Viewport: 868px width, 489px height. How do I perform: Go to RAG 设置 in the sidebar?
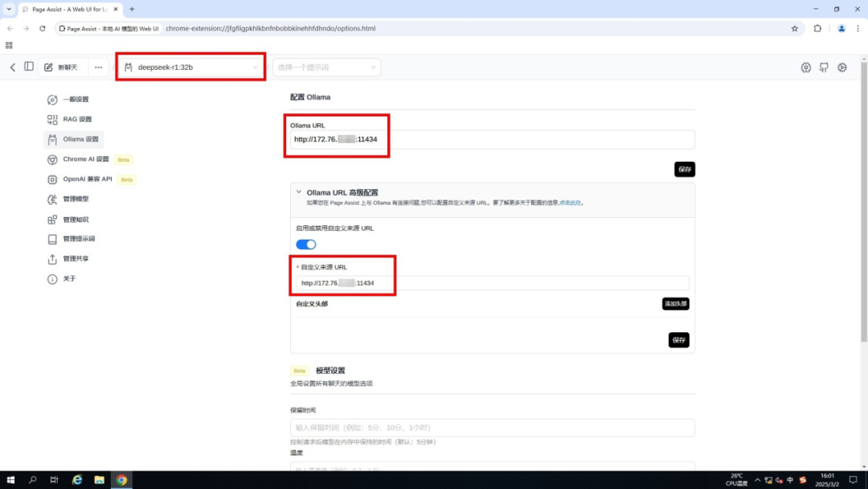77,119
